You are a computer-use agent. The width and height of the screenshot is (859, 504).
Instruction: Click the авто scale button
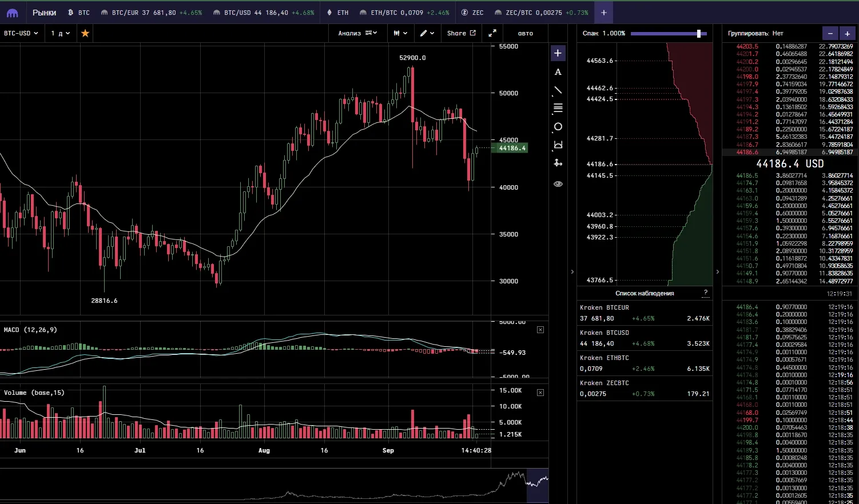[x=526, y=33]
